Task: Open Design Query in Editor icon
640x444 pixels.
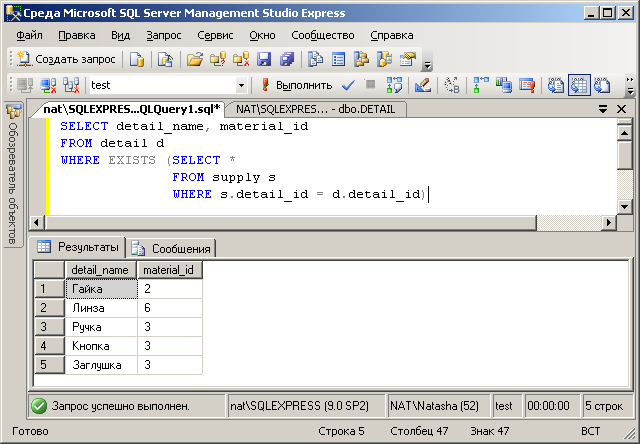Action: coord(422,85)
